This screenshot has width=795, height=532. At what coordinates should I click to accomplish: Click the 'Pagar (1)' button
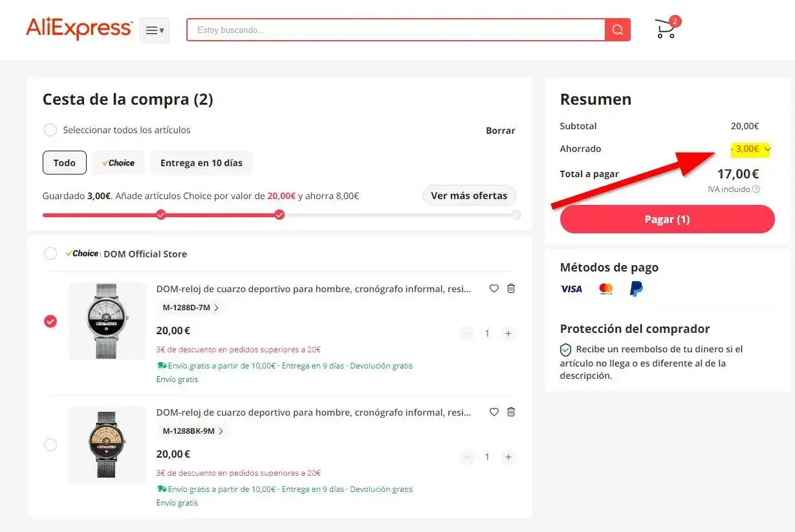click(667, 219)
